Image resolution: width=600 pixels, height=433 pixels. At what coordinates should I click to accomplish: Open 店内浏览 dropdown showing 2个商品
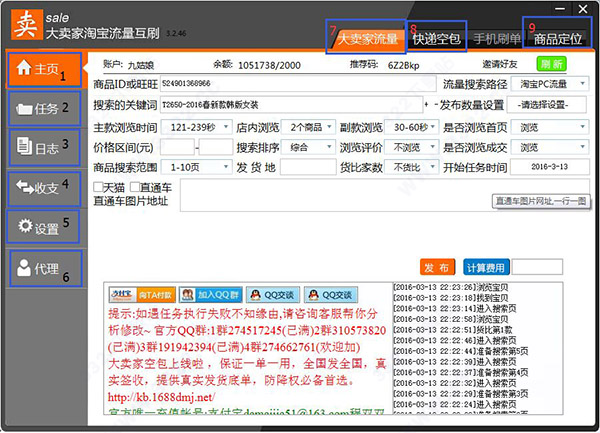[308, 127]
